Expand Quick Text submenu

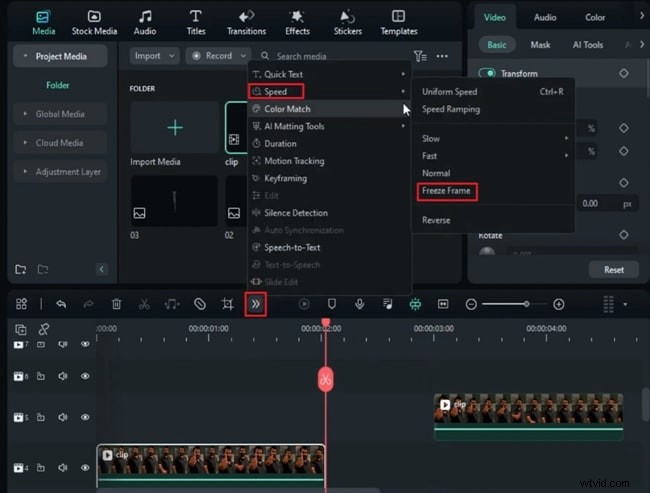tap(330, 74)
